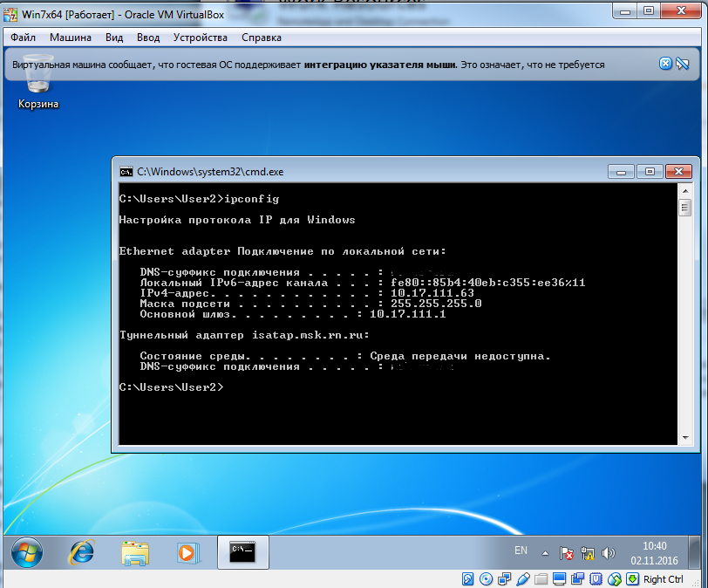Click the display monitor icon in VirtualBox status bar
708x588 pixels.
click(x=560, y=579)
